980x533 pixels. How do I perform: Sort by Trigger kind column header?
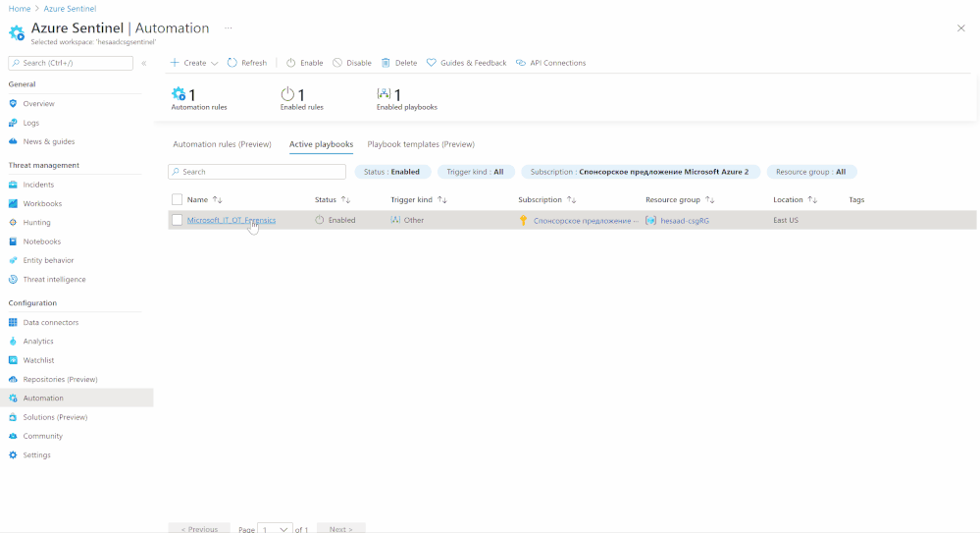click(x=419, y=199)
